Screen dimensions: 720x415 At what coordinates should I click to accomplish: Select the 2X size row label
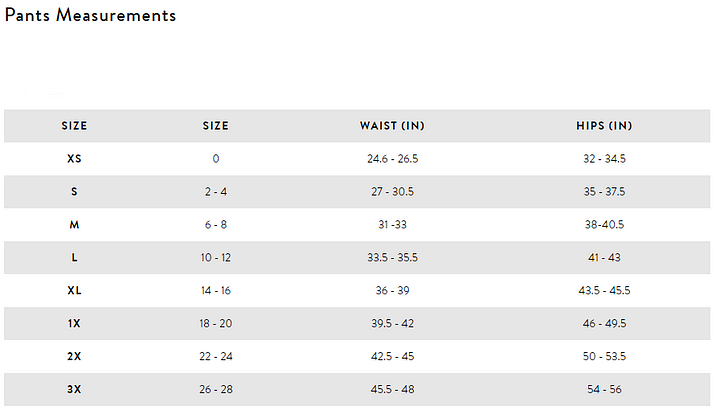coord(74,356)
